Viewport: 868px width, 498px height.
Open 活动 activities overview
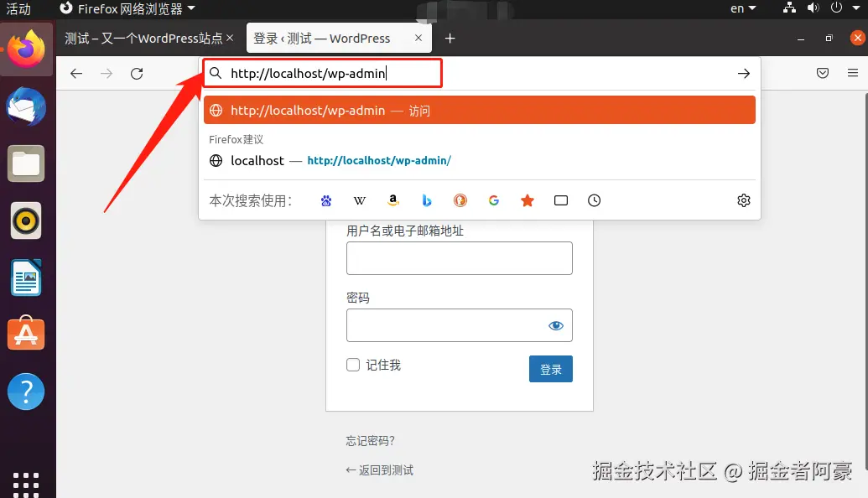[x=18, y=9]
